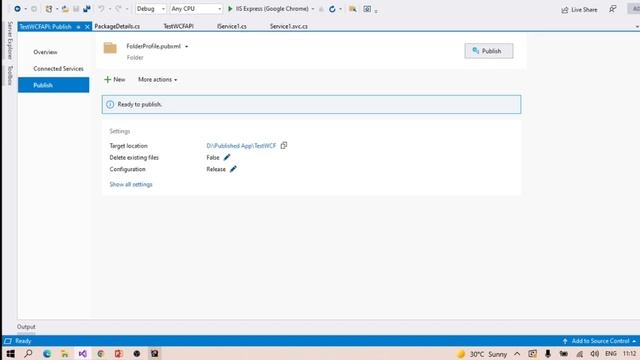
Task: Click the find in files toolbar icon
Action: click(x=353, y=9)
